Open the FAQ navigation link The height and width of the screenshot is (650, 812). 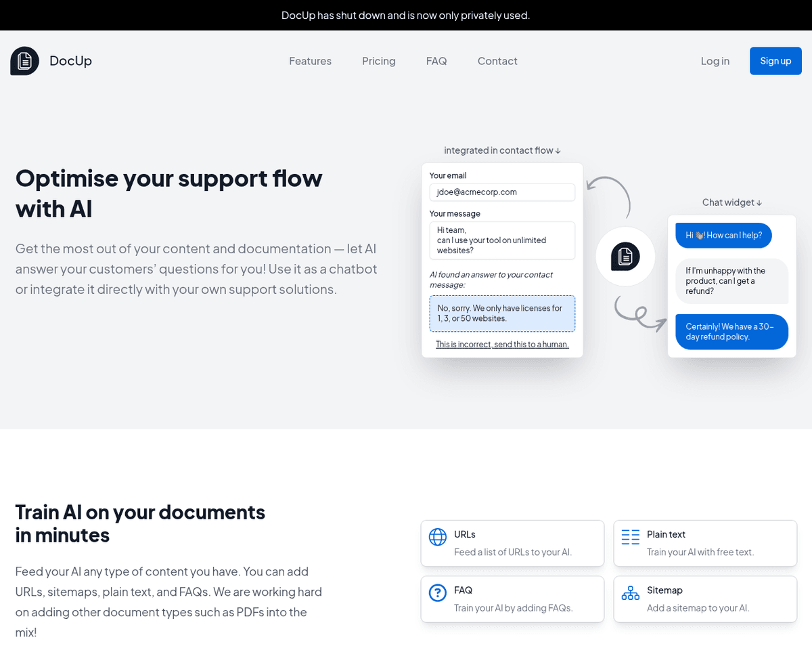(x=436, y=61)
